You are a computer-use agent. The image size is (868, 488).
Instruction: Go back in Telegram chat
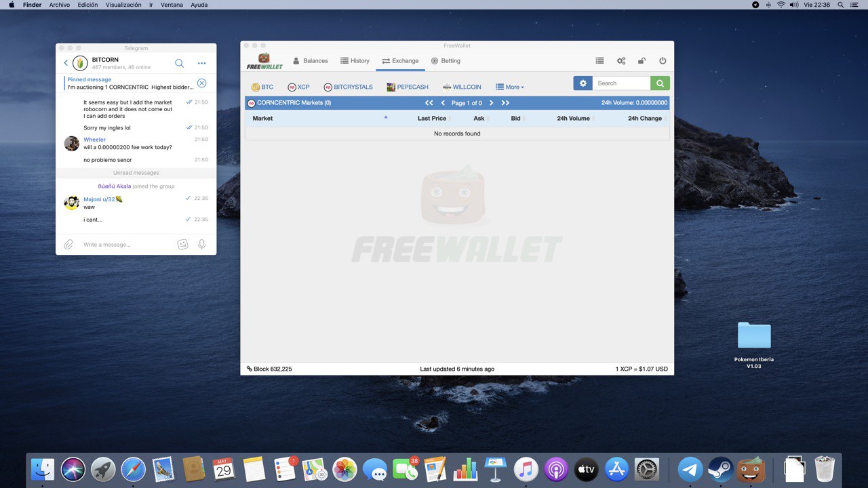click(66, 63)
